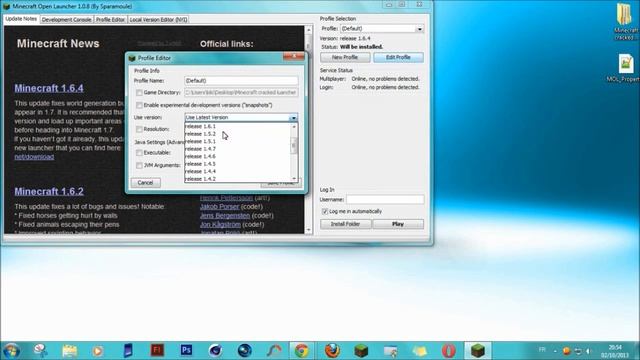Collapse the Use version dropdown arrow
640x360 pixels.
tap(293, 118)
